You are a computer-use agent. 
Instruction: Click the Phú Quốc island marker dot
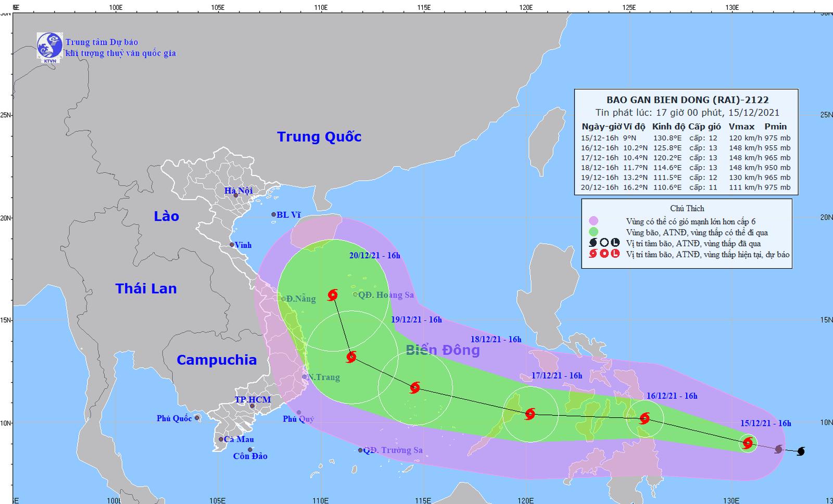click(197, 418)
